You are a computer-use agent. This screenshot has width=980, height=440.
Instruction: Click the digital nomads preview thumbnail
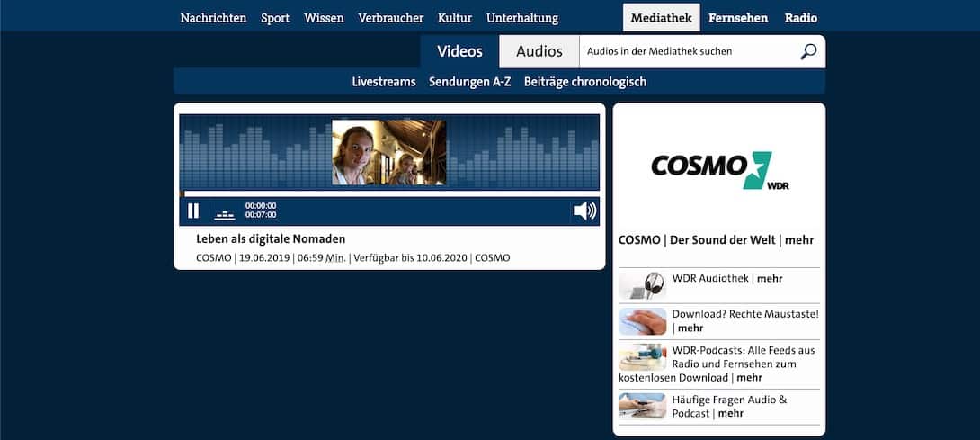[388, 152]
